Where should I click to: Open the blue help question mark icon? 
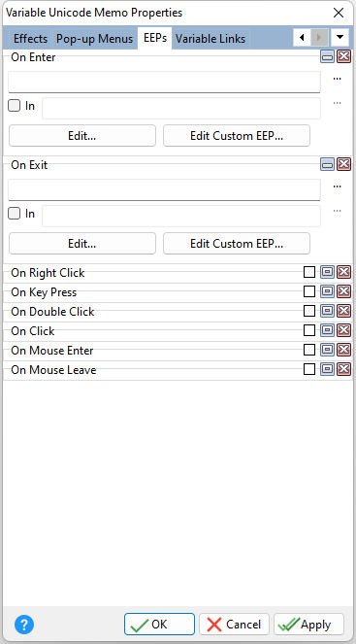24,625
